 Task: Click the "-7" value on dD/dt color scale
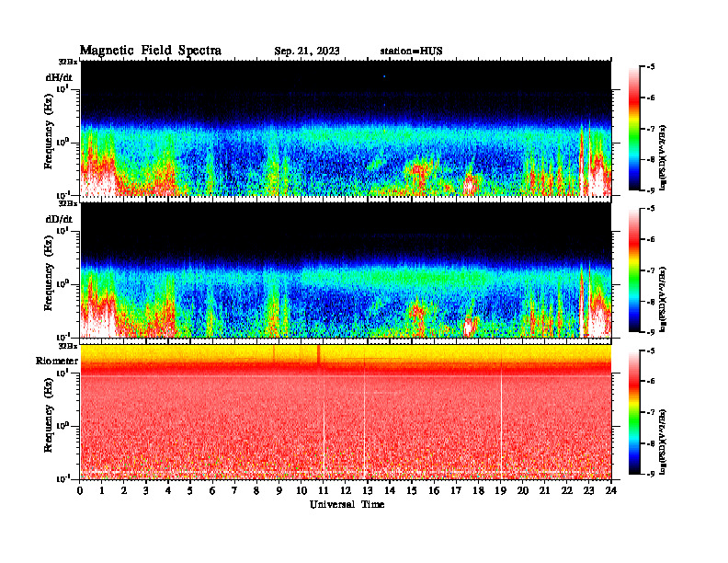652,270
